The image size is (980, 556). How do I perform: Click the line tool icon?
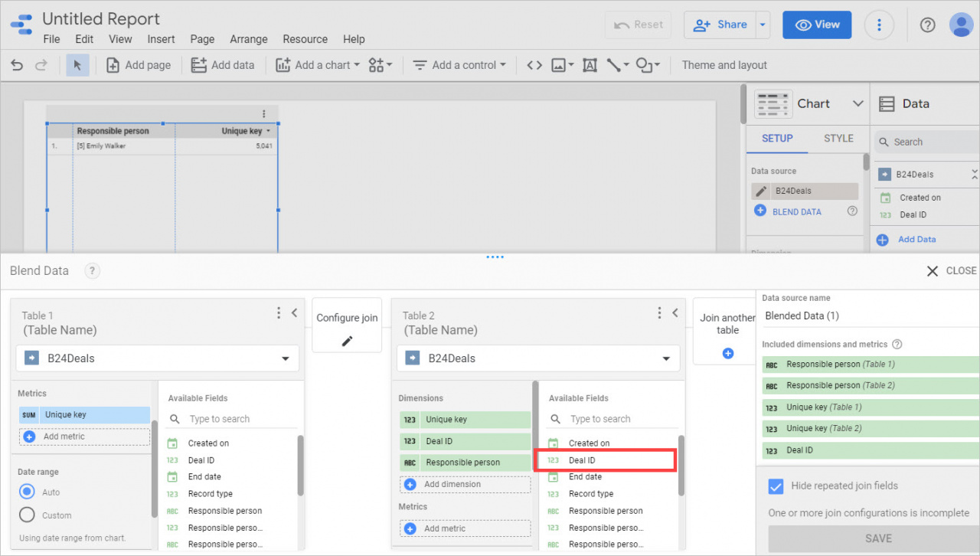point(617,65)
